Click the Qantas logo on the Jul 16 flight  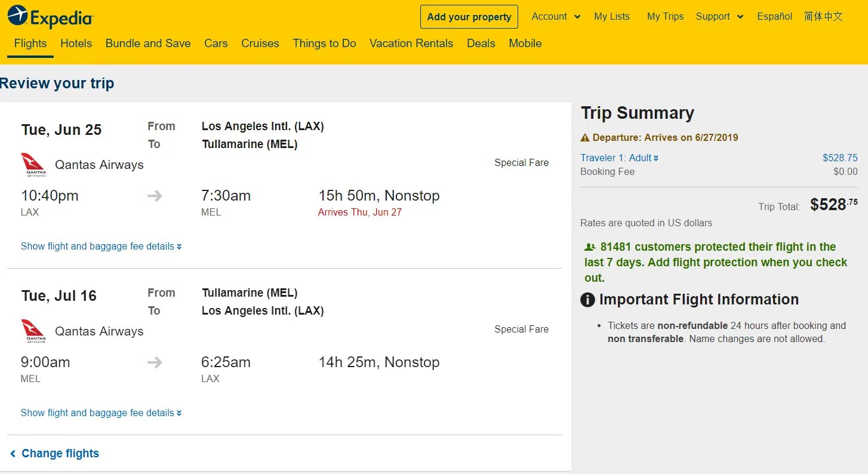tap(33, 331)
